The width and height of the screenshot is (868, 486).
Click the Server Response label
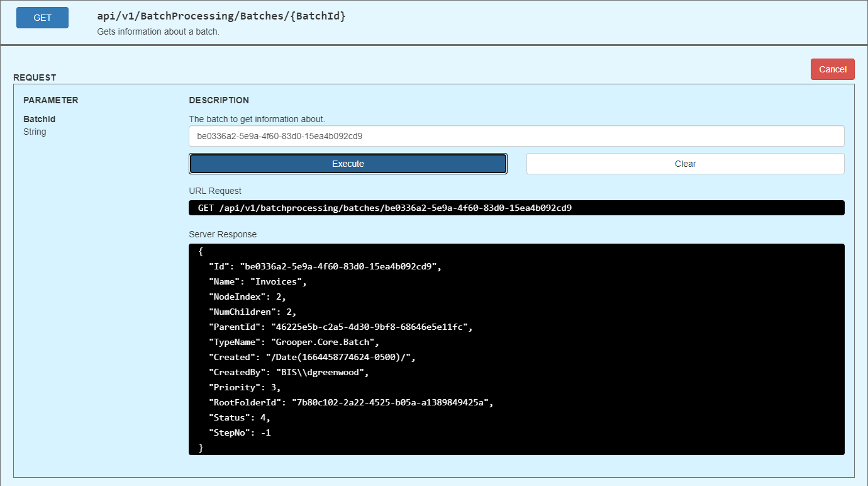223,234
